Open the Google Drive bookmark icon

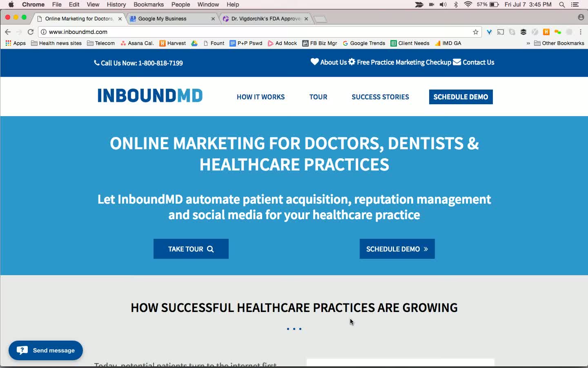(194, 43)
